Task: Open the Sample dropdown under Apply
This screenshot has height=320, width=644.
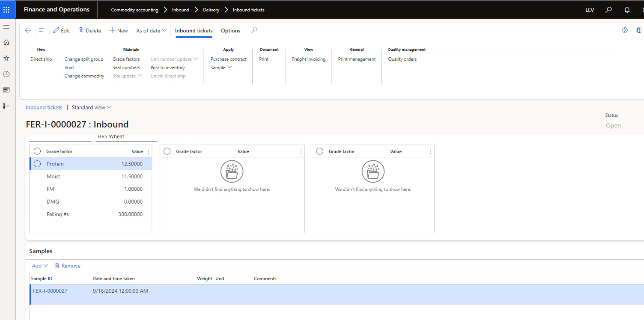Action: [x=221, y=67]
